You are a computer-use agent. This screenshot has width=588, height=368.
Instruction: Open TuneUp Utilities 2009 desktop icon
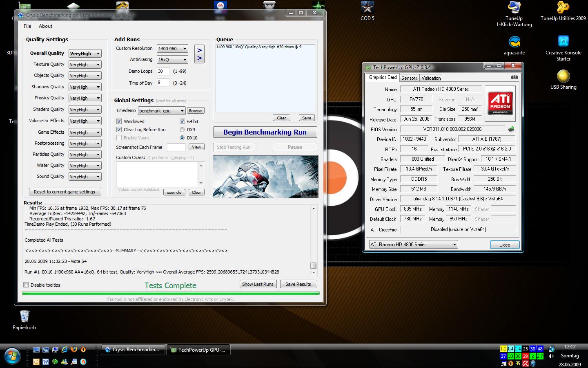tap(563, 11)
